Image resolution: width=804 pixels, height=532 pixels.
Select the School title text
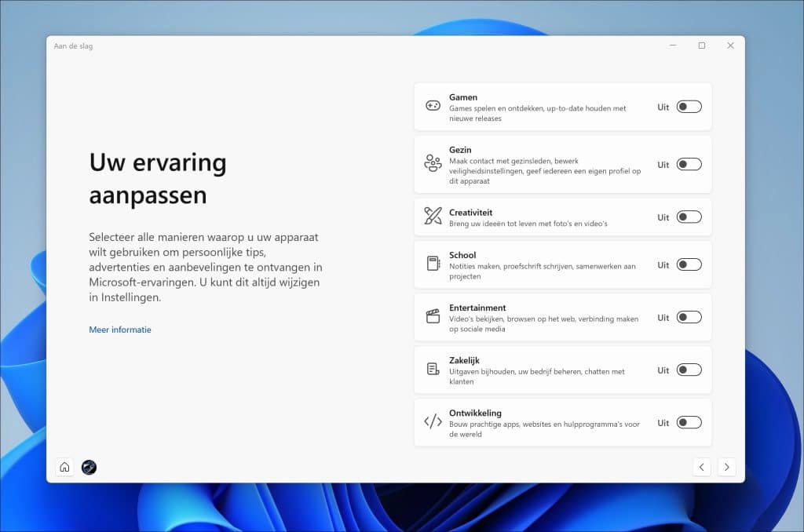pyautogui.click(x=462, y=255)
